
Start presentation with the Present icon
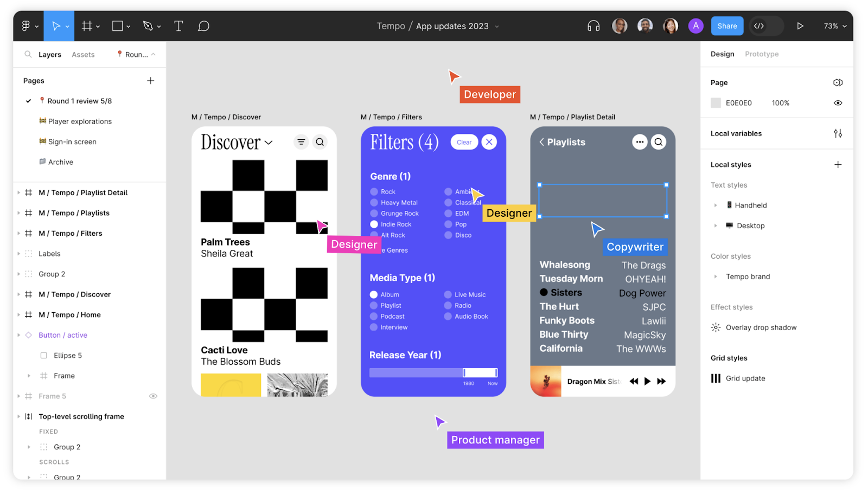(800, 25)
